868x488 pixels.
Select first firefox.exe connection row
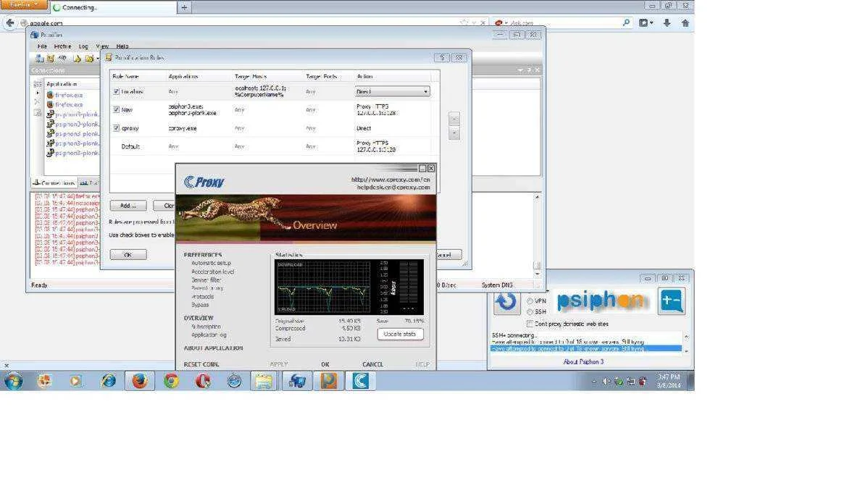69,95
